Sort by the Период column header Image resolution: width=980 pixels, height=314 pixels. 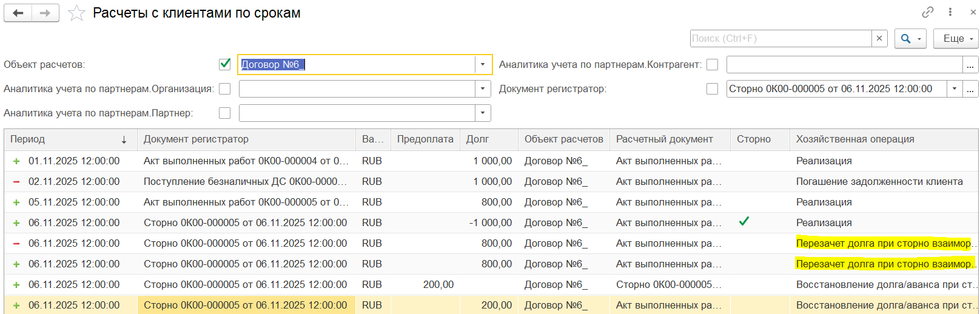[x=67, y=139]
